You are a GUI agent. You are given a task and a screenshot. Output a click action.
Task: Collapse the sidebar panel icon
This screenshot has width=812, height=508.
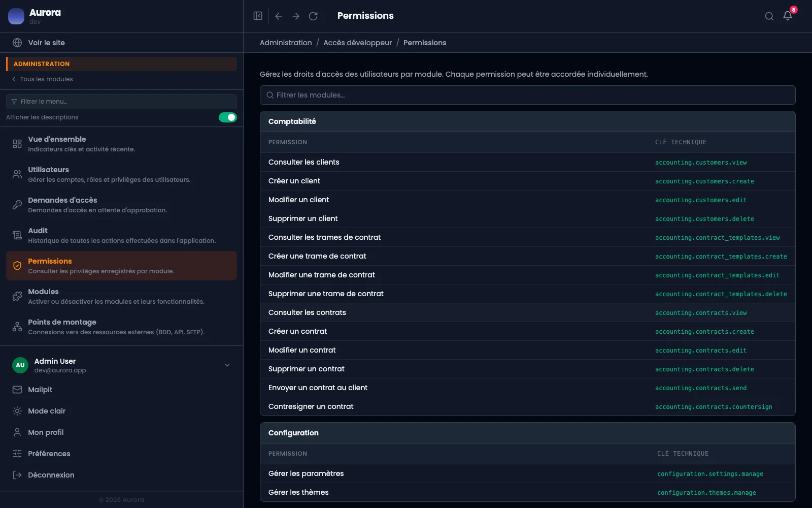point(258,16)
